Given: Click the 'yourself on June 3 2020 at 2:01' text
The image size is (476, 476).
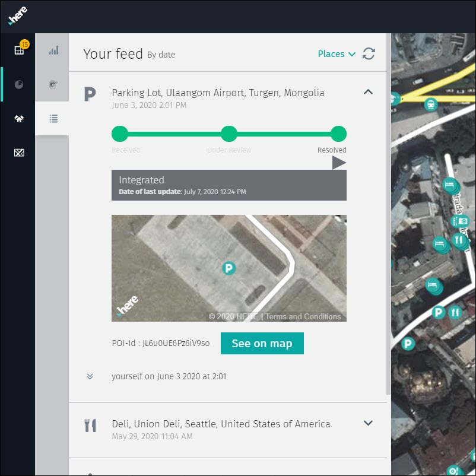Looking at the screenshot, I should click(169, 376).
